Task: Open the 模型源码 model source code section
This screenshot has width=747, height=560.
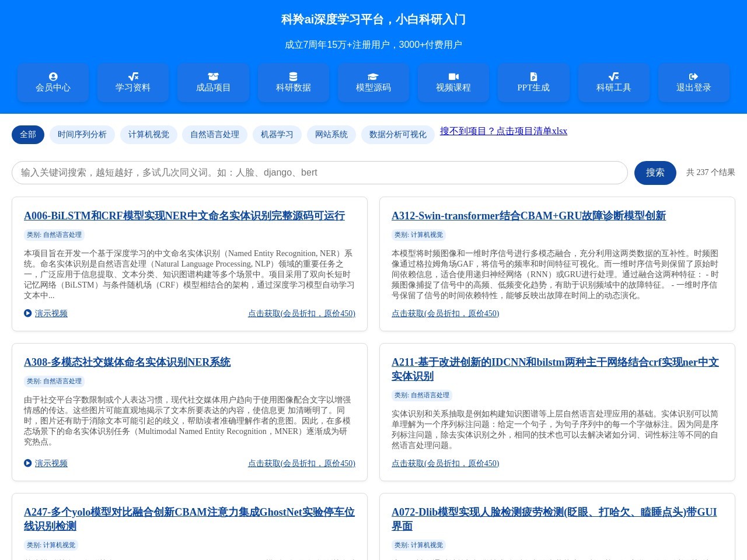Action: pyautogui.click(x=373, y=82)
